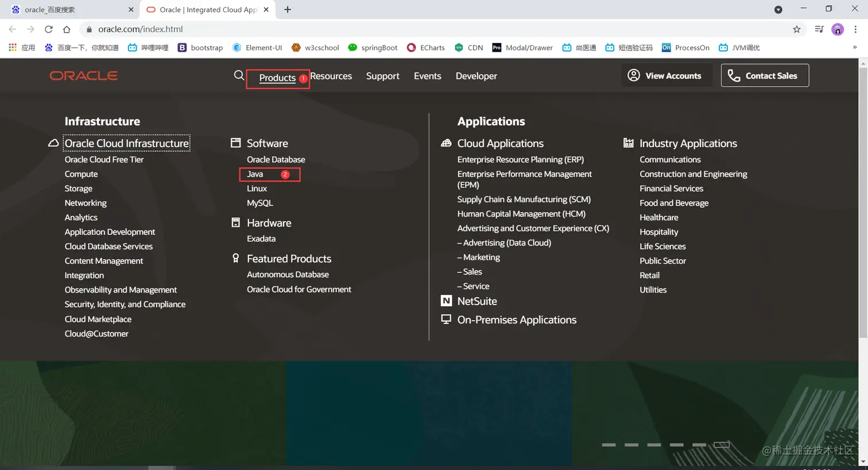The width and height of the screenshot is (868, 470).
Task: Open the NetSuite link
Action: tap(477, 301)
